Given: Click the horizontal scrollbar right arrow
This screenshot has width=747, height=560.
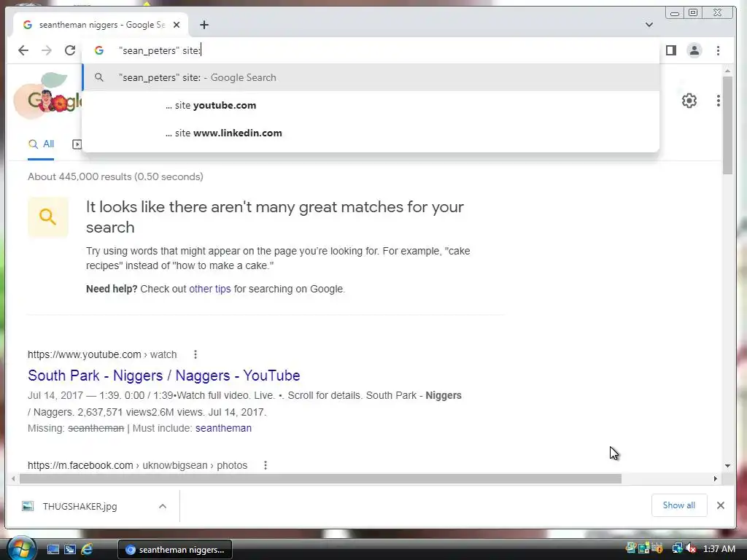Looking at the screenshot, I should pyautogui.click(x=715, y=478).
